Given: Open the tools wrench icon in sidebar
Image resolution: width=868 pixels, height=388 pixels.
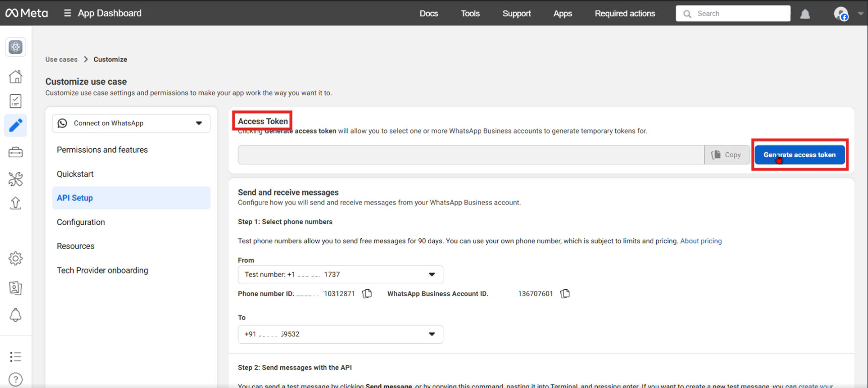Looking at the screenshot, I should click(16, 179).
